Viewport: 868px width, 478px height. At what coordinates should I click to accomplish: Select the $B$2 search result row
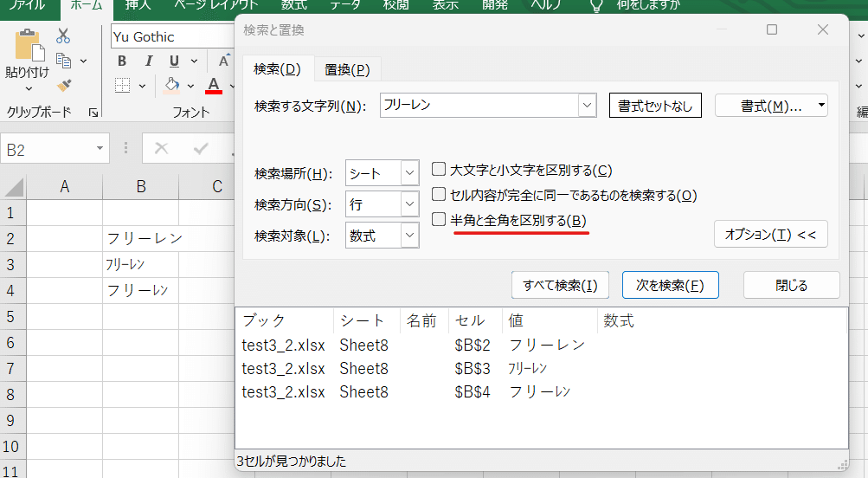(x=542, y=345)
